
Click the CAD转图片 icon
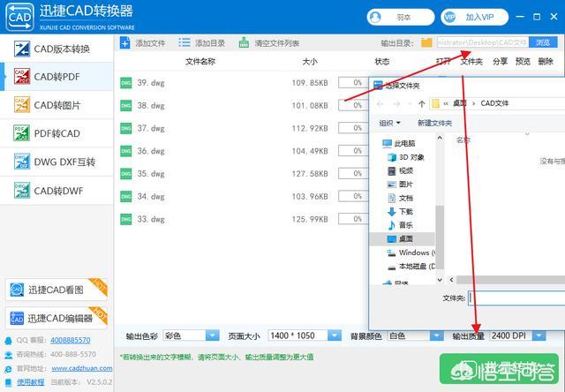coord(22,105)
